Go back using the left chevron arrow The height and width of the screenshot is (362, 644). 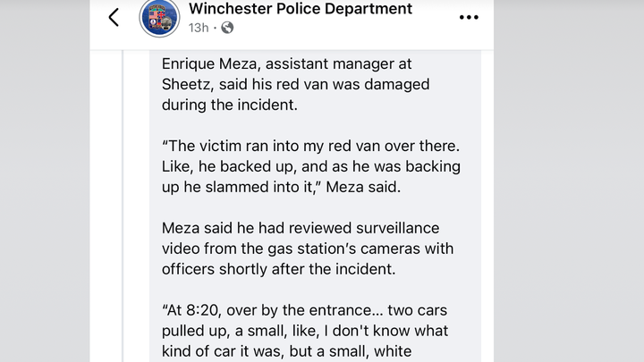pyautogui.click(x=114, y=17)
